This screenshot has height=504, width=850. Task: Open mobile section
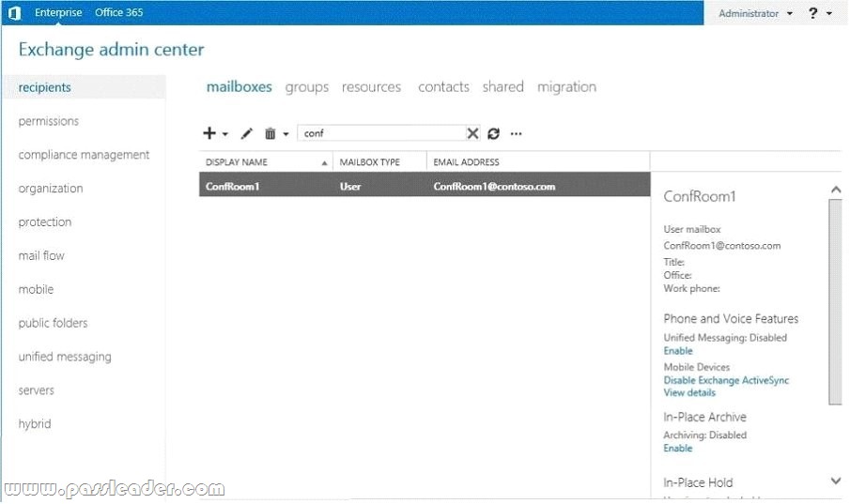pos(36,289)
